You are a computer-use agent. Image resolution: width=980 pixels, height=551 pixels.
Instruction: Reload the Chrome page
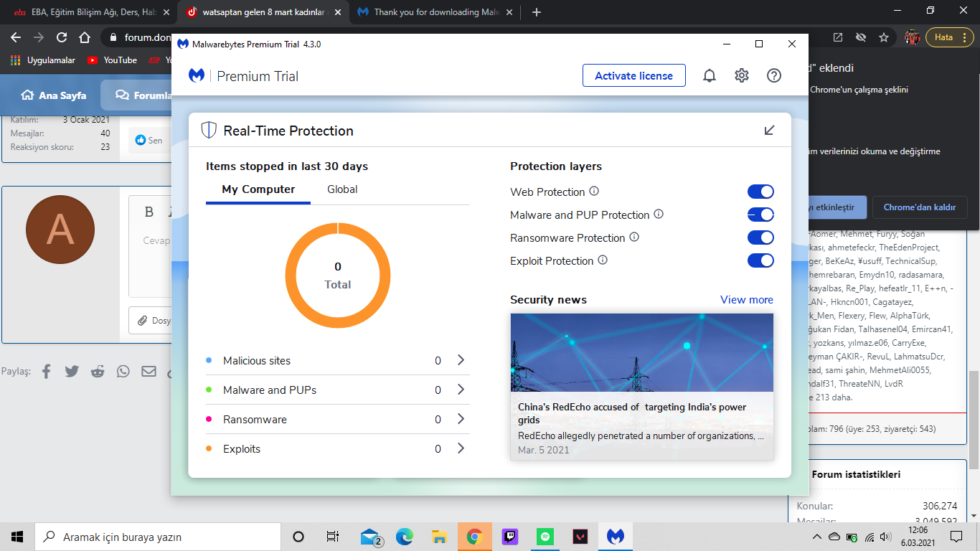coord(62,37)
